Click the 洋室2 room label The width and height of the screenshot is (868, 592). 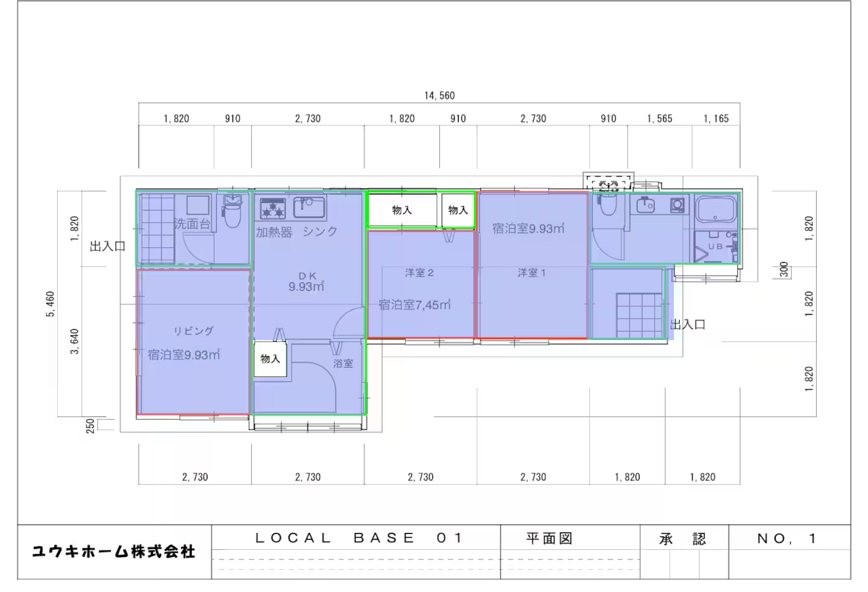tap(420, 273)
